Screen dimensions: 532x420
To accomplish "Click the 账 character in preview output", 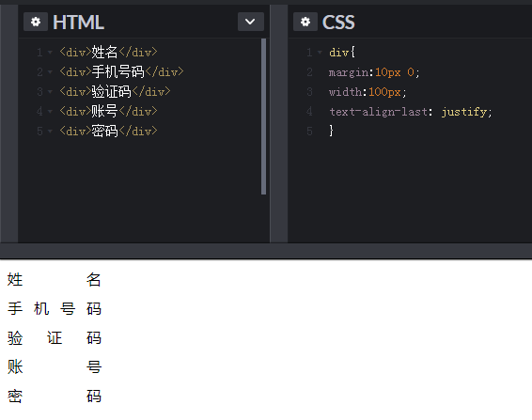I will point(15,367).
